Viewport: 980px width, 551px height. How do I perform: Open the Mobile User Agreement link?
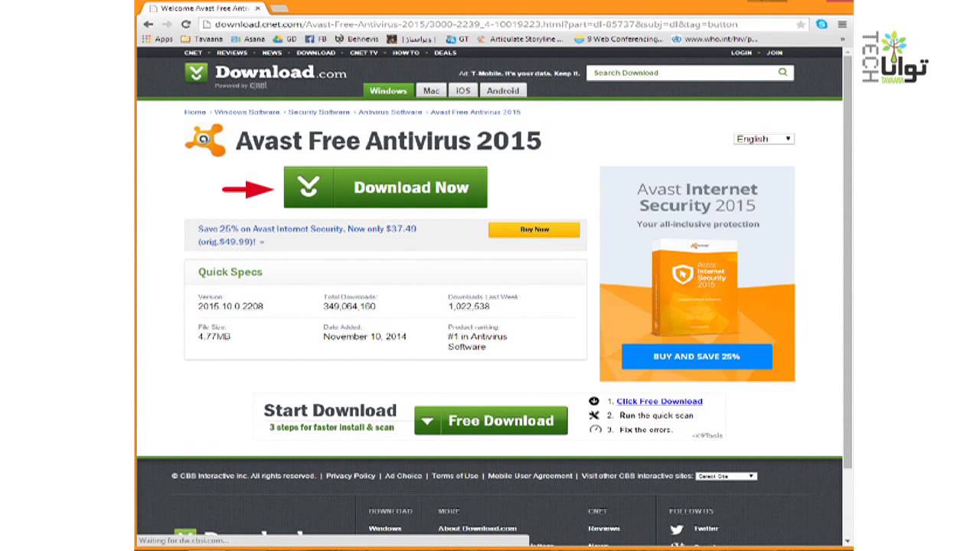pos(530,476)
